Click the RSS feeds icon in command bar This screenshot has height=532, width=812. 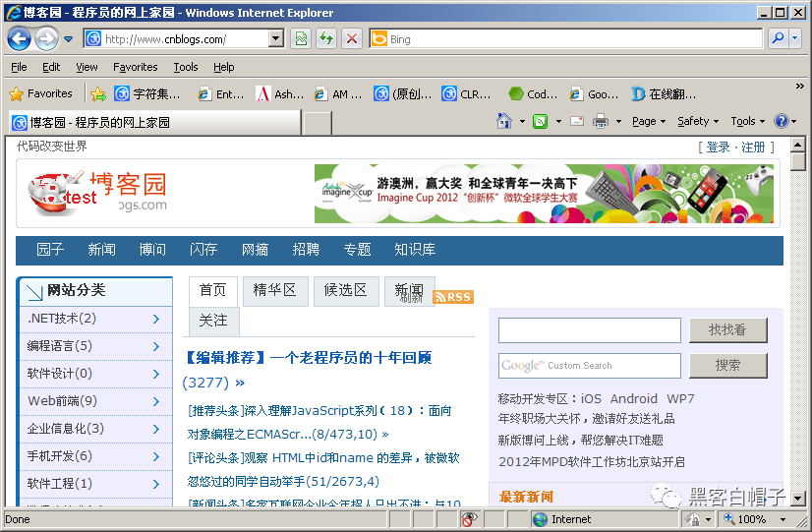(x=540, y=121)
